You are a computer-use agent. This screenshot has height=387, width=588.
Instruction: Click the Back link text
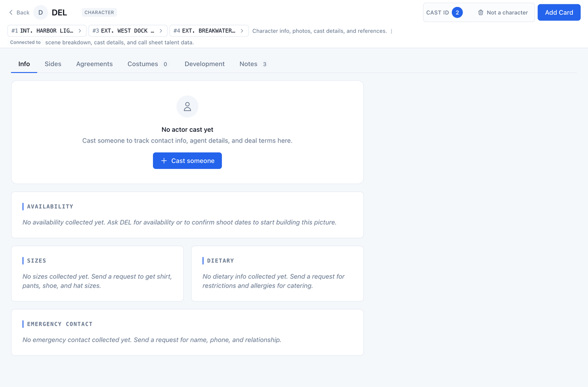point(23,13)
